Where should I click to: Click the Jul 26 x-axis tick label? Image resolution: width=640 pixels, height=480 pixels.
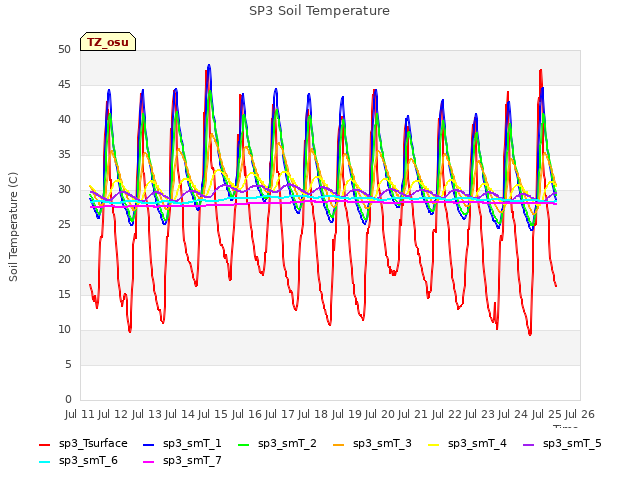click(580, 414)
